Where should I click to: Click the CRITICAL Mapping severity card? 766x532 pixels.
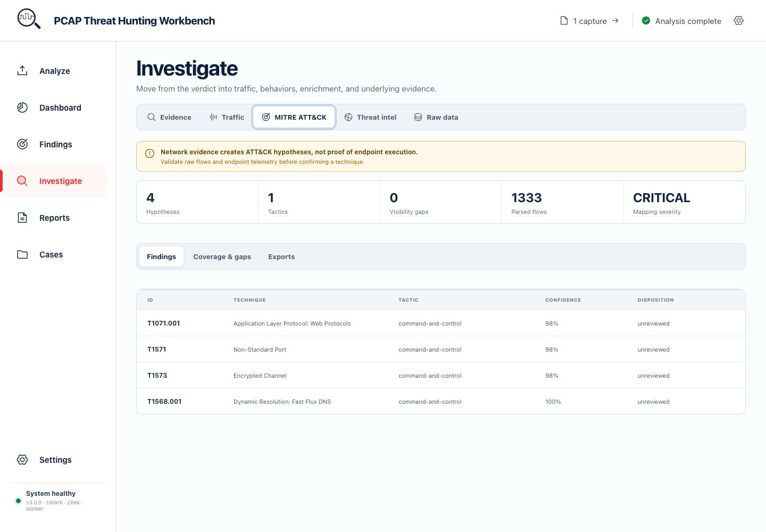pyautogui.click(x=684, y=202)
